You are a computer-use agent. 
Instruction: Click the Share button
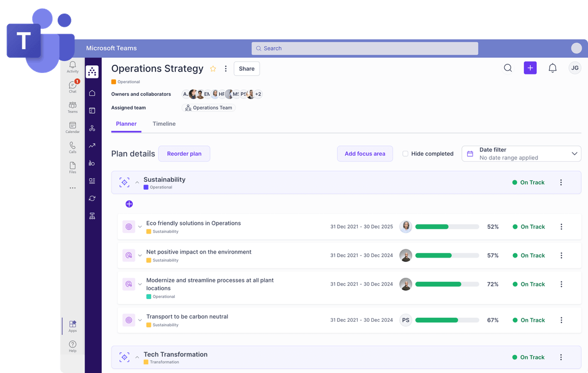246,69
